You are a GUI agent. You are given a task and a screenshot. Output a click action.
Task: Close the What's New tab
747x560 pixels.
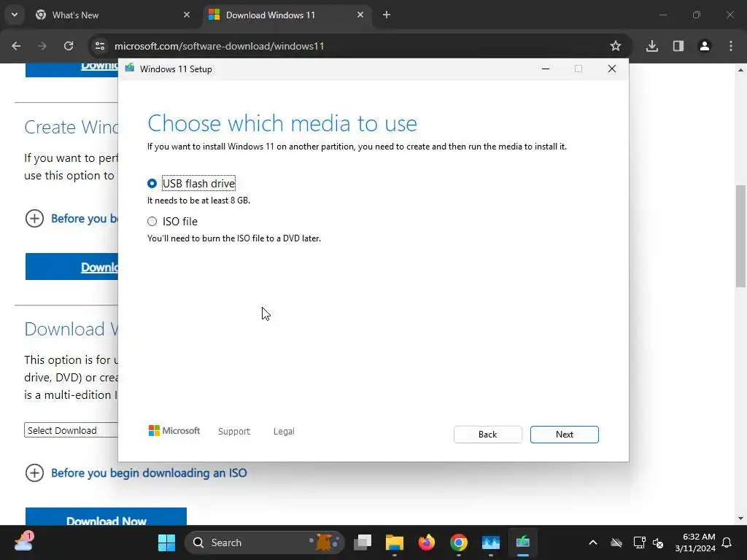[x=187, y=15]
